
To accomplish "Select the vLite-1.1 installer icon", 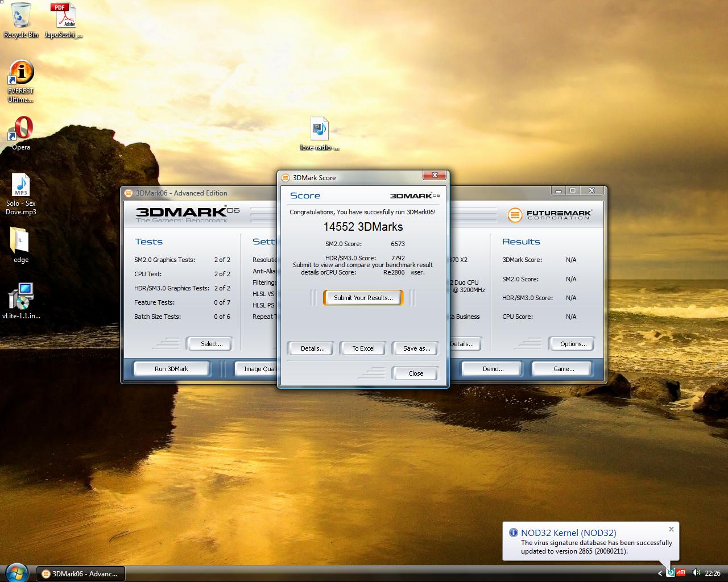I will click(x=21, y=301).
